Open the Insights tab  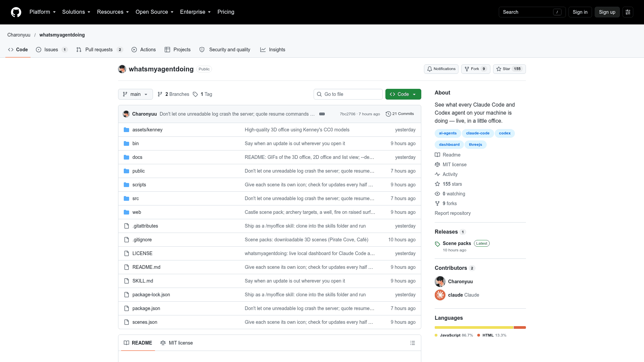273,50
